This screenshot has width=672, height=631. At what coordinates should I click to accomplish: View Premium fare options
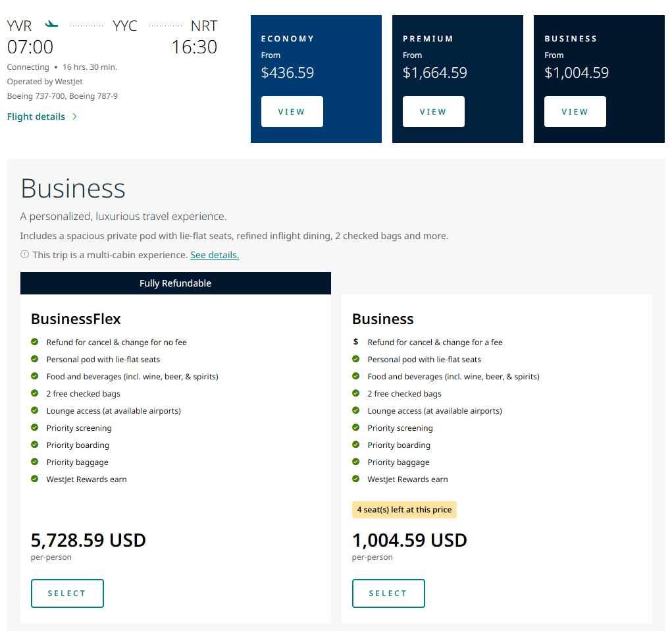pyautogui.click(x=433, y=111)
